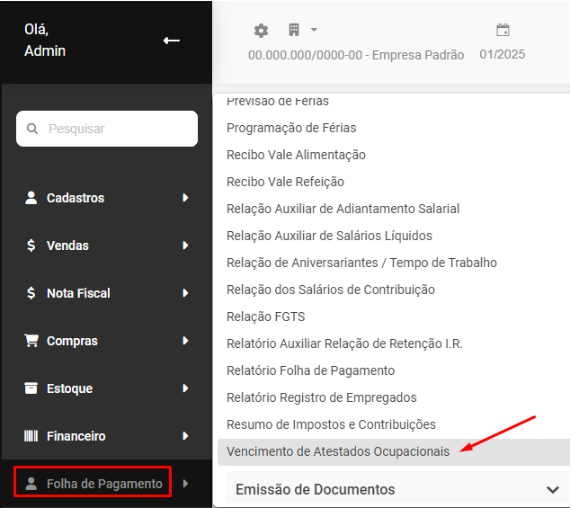
Task: Open Relatório Folha de Pagamento
Action: pos(310,371)
